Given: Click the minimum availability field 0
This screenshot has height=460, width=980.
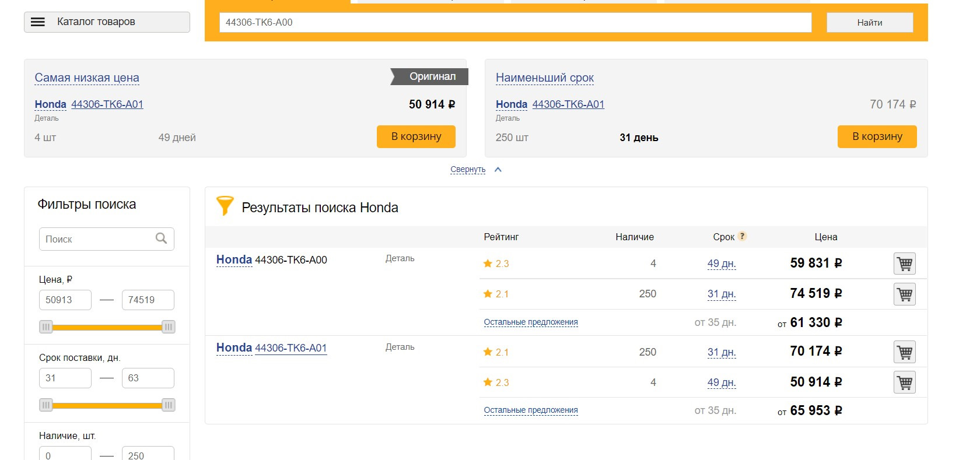Looking at the screenshot, I should pos(65,454).
